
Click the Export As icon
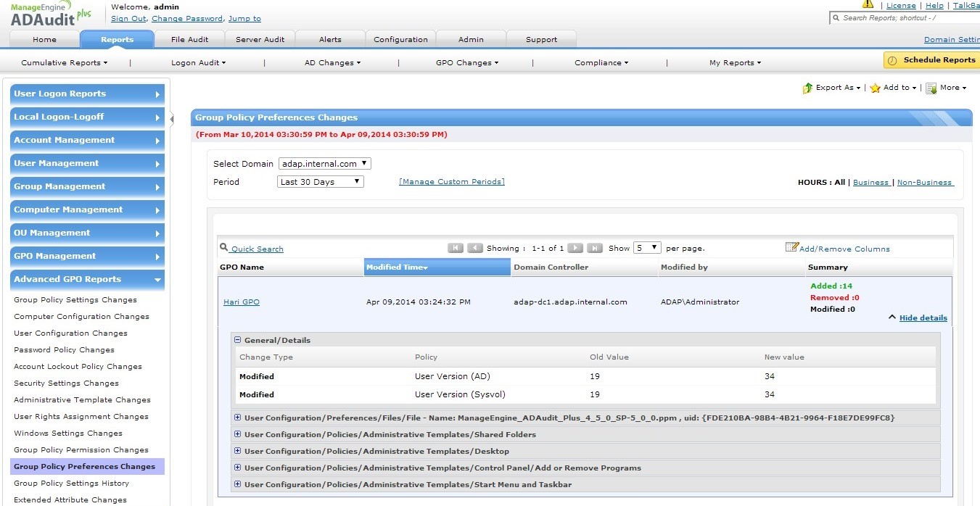[x=807, y=88]
